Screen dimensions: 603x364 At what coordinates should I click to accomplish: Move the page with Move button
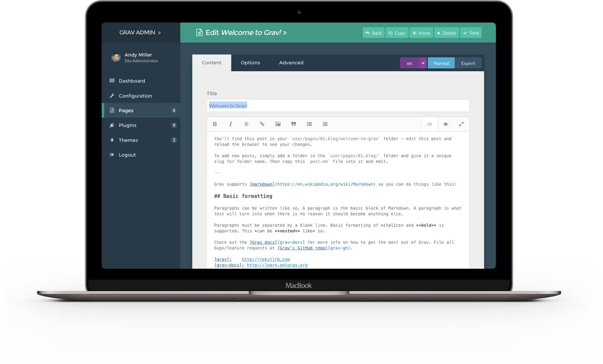[x=421, y=33]
